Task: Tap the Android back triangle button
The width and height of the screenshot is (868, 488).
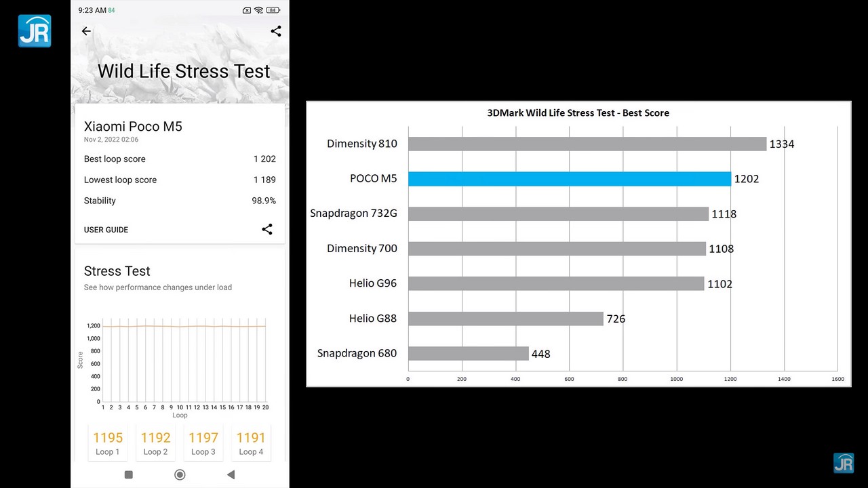Action: point(231,474)
